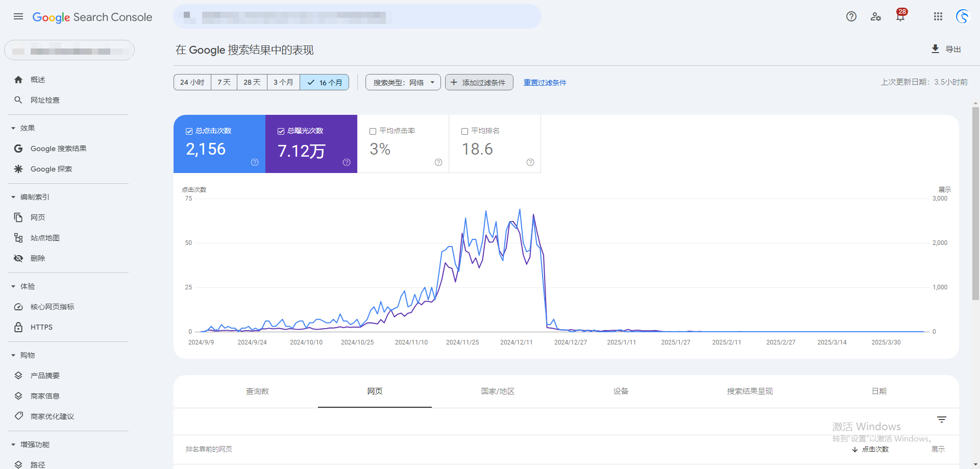
Task: Select 7 天 date range
Action: click(x=224, y=82)
